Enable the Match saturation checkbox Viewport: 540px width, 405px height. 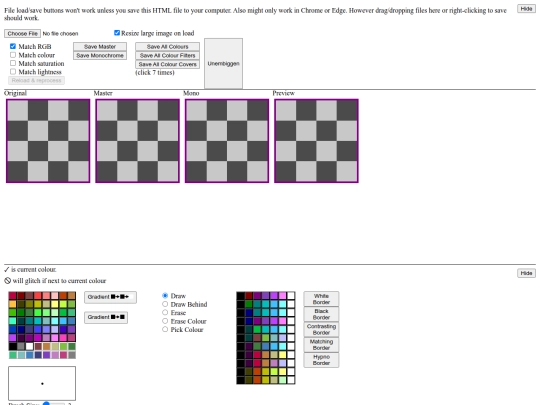[13, 63]
